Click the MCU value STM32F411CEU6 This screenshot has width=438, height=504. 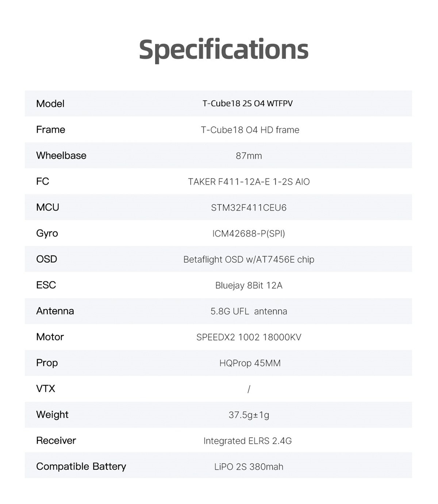pyautogui.click(x=248, y=208)
